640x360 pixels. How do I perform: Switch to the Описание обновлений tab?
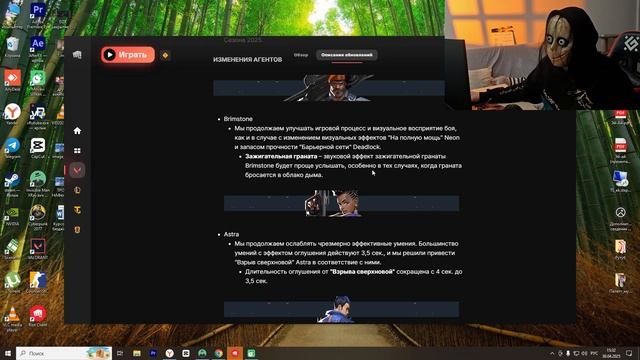347,55
